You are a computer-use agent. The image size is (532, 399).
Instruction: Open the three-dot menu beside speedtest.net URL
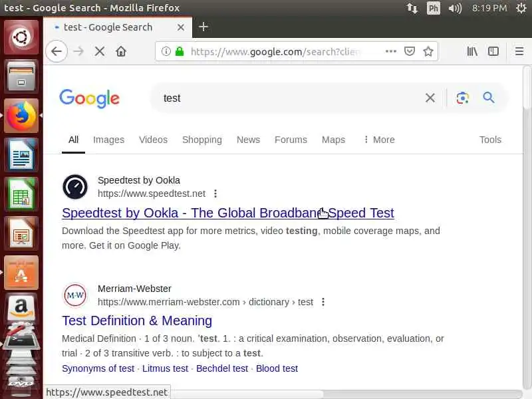click(x=215, y=194)
